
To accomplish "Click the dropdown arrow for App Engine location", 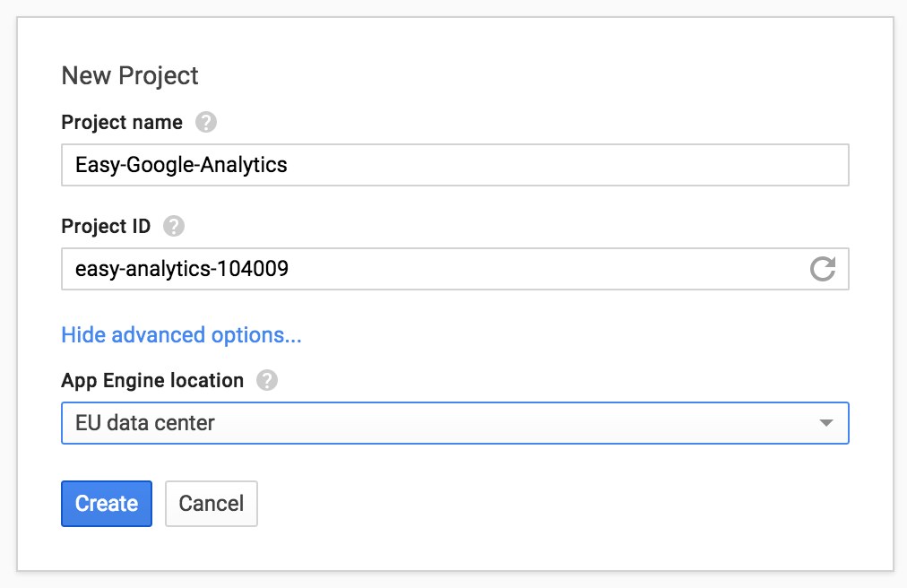I will 826,423.
